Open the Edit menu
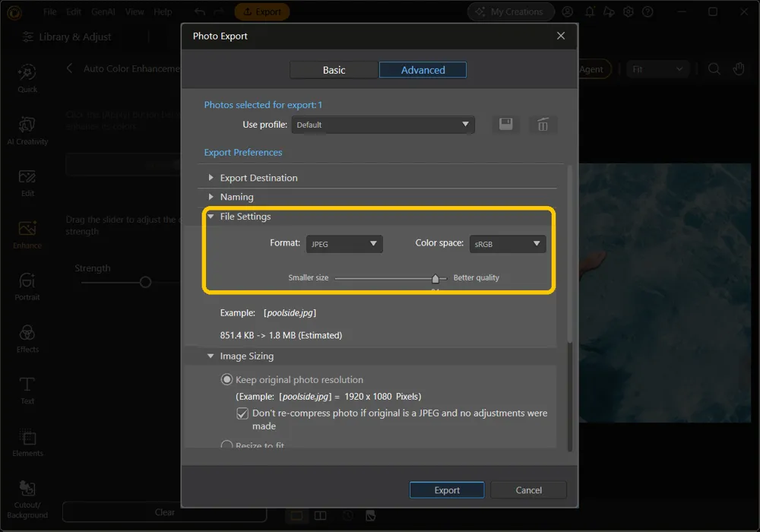The image size is (760, 532). click(x=74, y=11)
